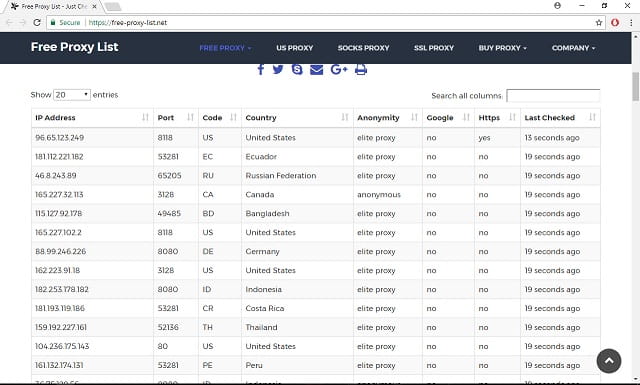Share the page on Twitter
Viewport: 640px width, 385px height.
[278, 69]
